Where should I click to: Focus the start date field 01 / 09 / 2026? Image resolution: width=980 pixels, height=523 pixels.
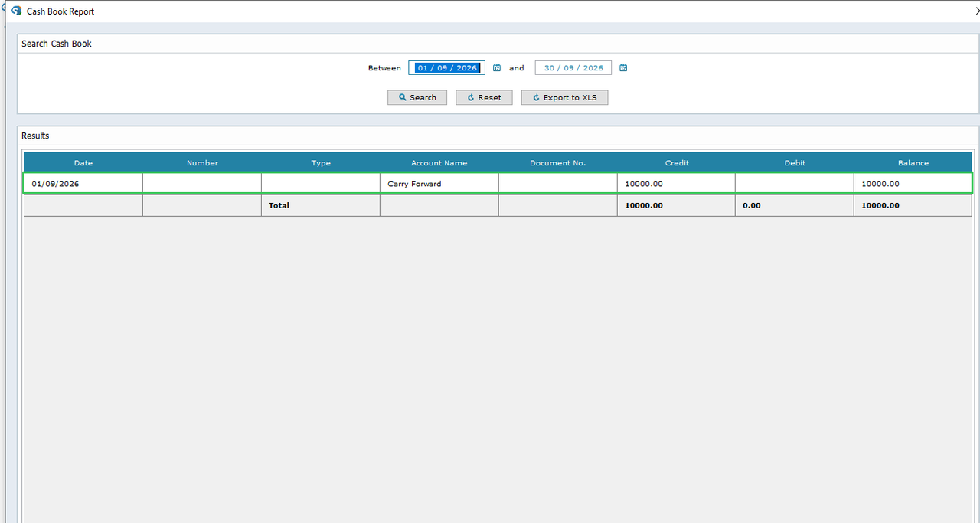tap(447, 68)
